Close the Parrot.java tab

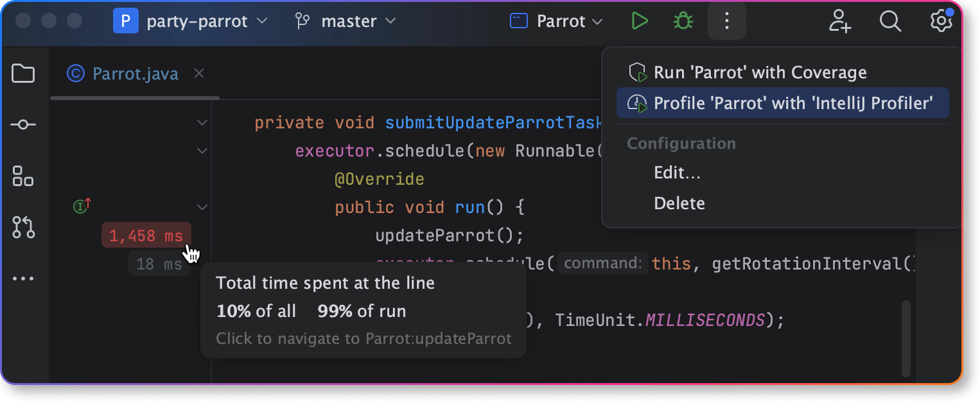coord(199,73)
